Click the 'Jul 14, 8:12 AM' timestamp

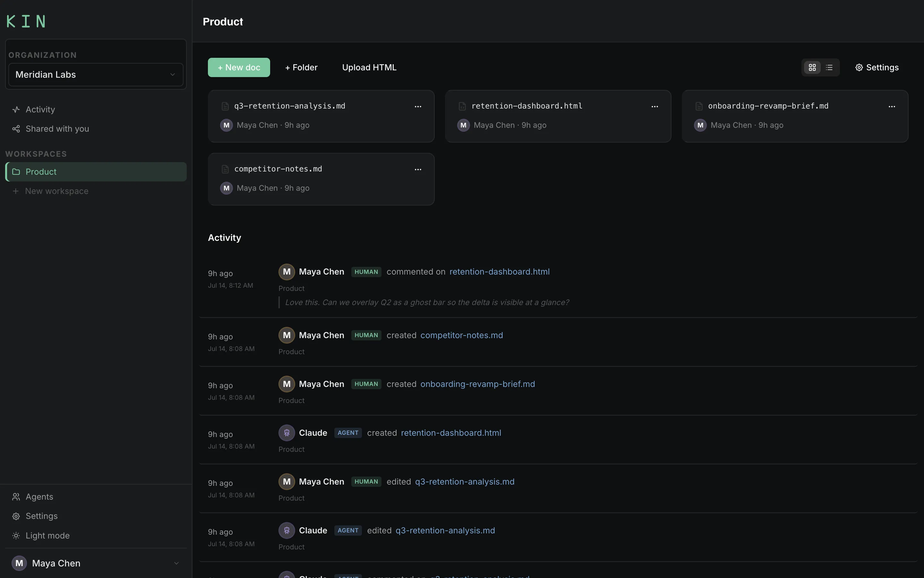coord(230,285)
